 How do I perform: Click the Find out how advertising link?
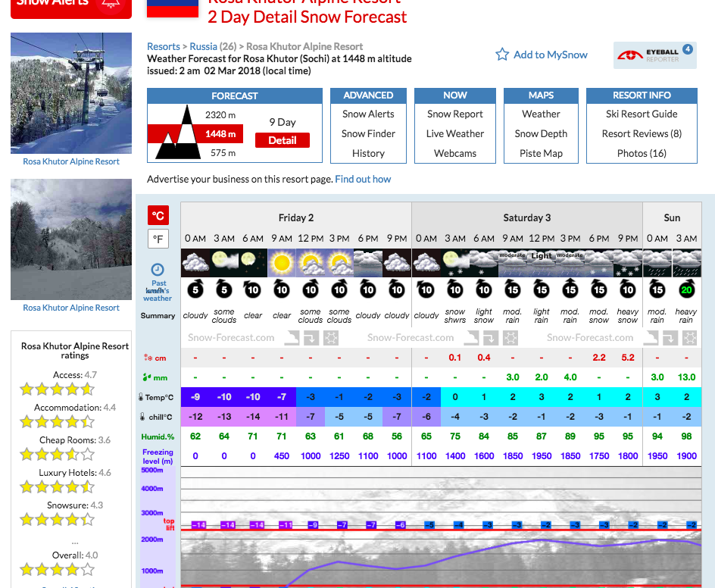(363, 180)
